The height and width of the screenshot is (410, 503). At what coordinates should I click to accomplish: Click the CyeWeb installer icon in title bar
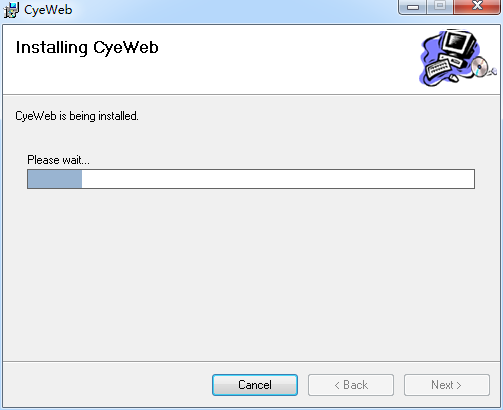(x=11, y=10)
